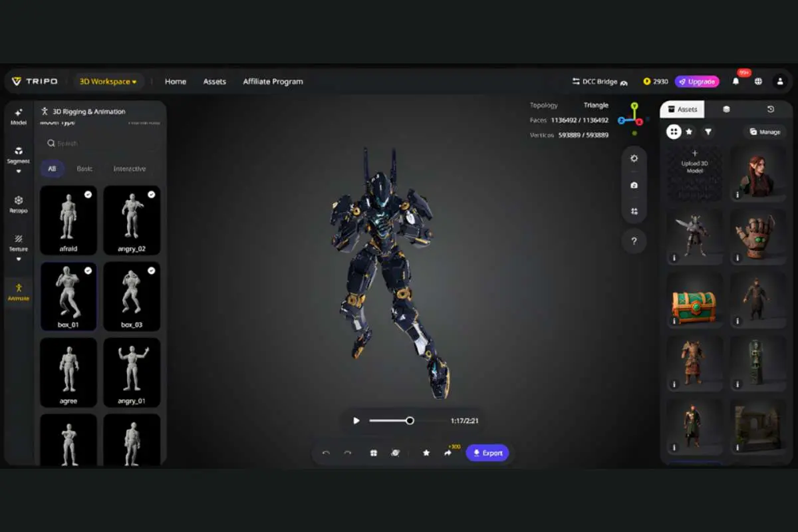798x532 pixels.
Task: Click the 1:17/2:21 playback time
Action: click(464, 420)
